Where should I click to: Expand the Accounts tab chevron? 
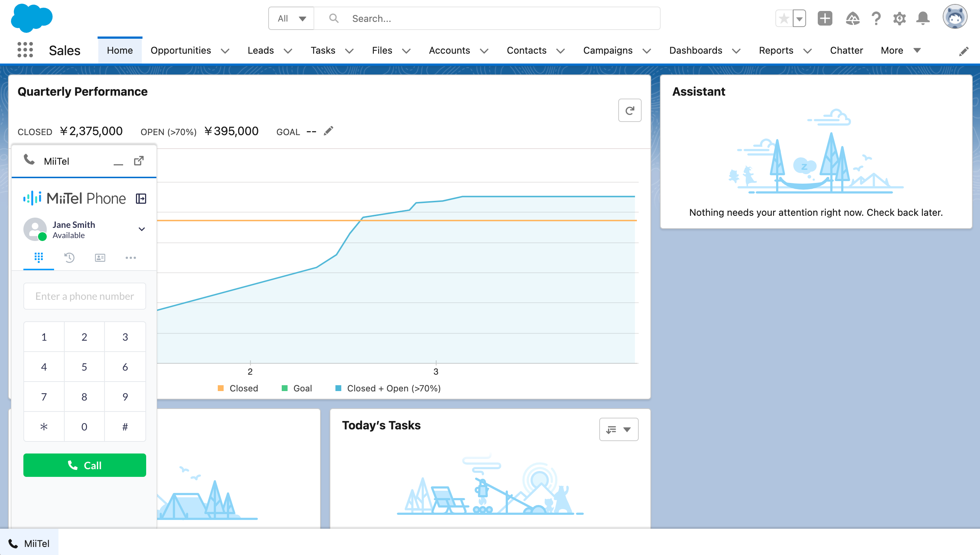click(484, 51)
